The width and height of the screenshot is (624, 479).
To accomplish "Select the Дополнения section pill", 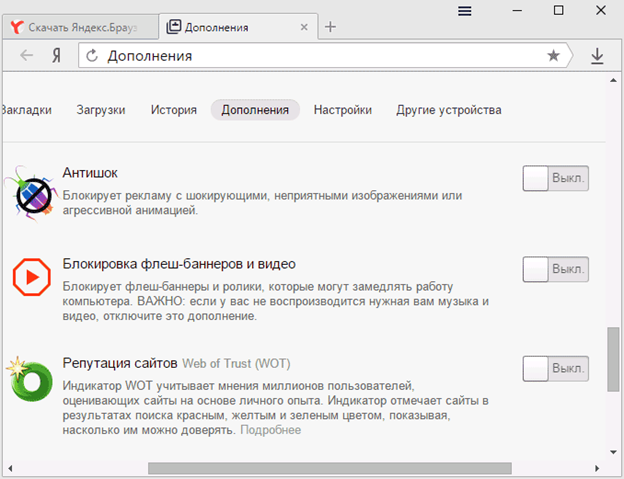I will click(x=255, y=110).
